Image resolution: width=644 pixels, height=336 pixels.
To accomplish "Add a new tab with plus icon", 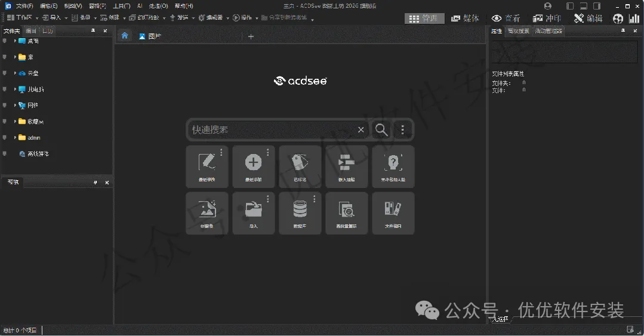I will pos(251,36).
